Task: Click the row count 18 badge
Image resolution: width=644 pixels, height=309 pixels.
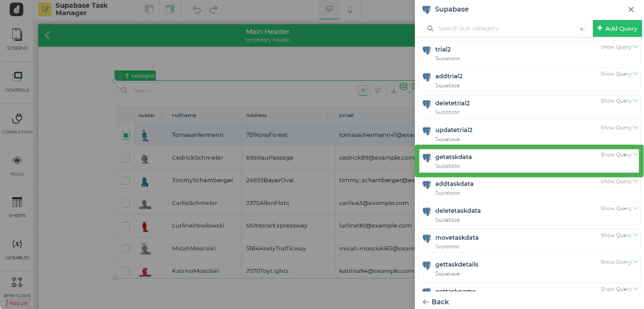Action: 362,91
